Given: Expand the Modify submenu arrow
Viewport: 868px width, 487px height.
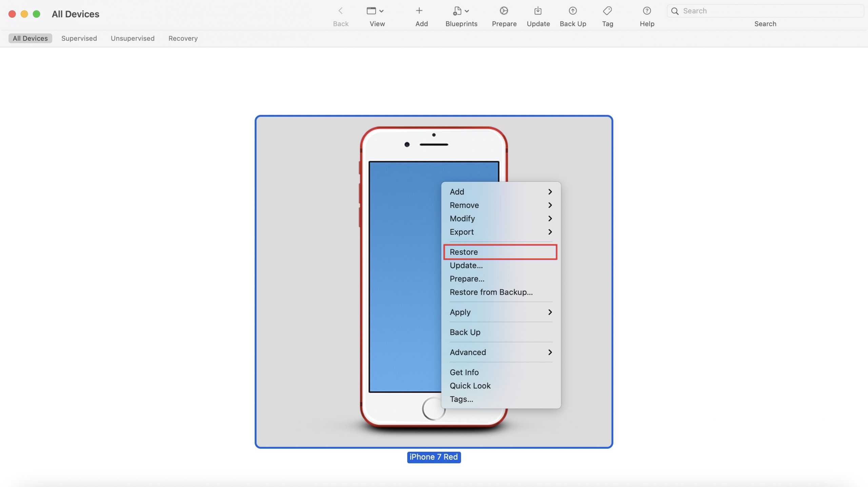Looking at the screenshot, I should (x=550, y=218).
